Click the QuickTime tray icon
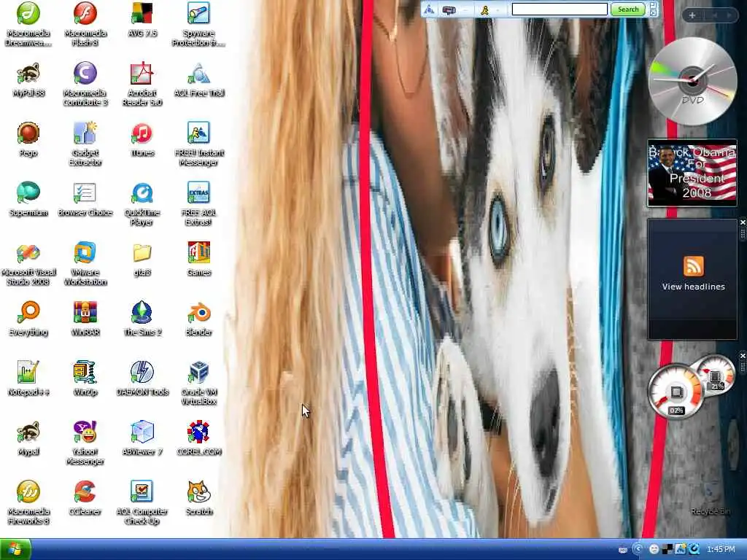 coord(694,549)
